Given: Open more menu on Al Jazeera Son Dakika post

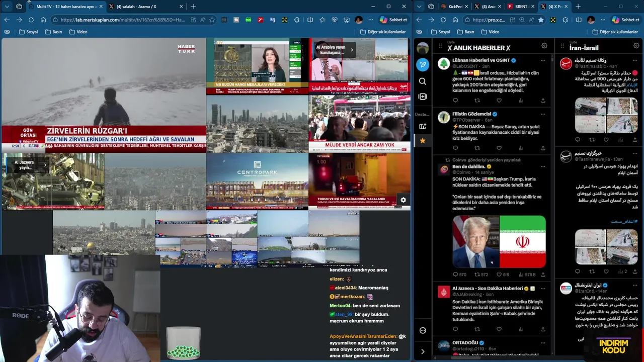Looking at the screenshot, I should click(x=543, y=289).
